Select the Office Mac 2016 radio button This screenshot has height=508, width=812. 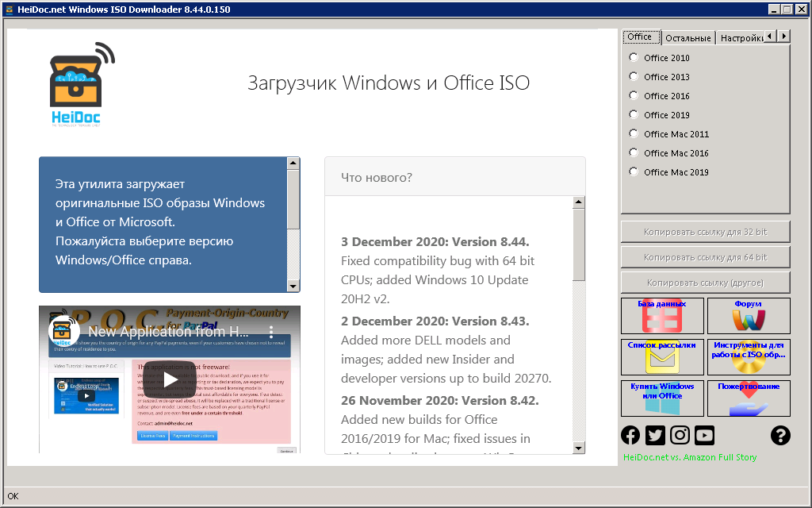634,152
